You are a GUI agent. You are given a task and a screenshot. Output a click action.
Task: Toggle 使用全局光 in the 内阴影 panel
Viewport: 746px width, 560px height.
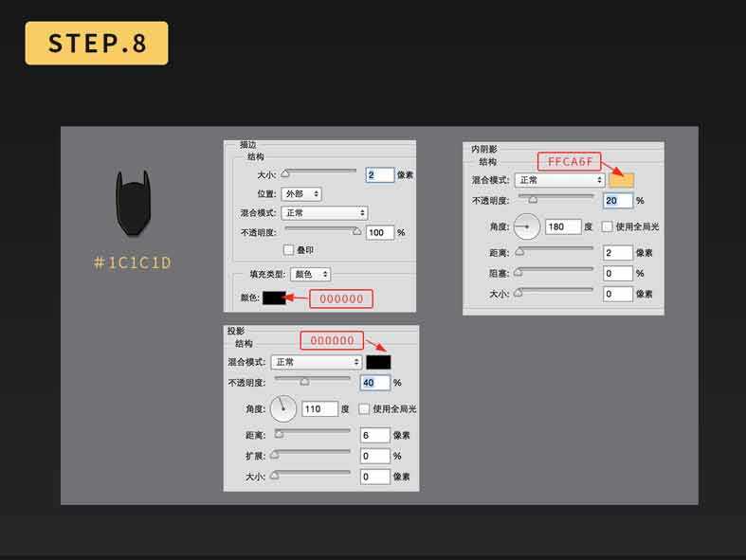pos(608,227)
